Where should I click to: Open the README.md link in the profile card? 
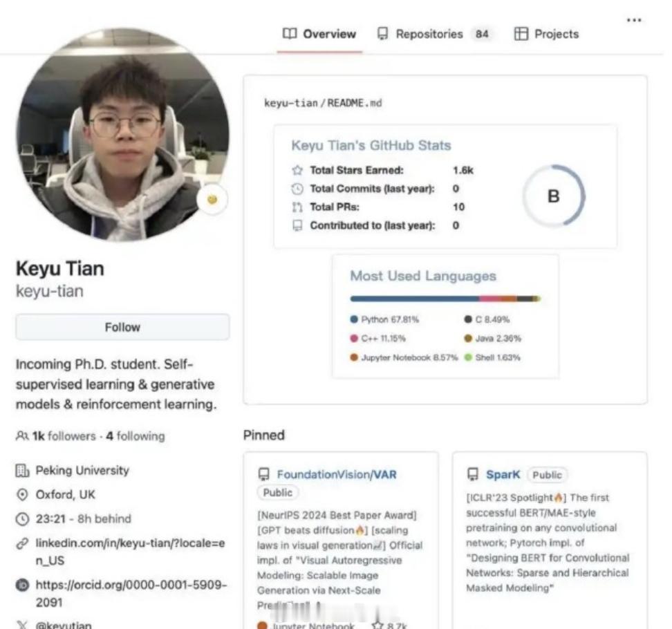(355, 103)
